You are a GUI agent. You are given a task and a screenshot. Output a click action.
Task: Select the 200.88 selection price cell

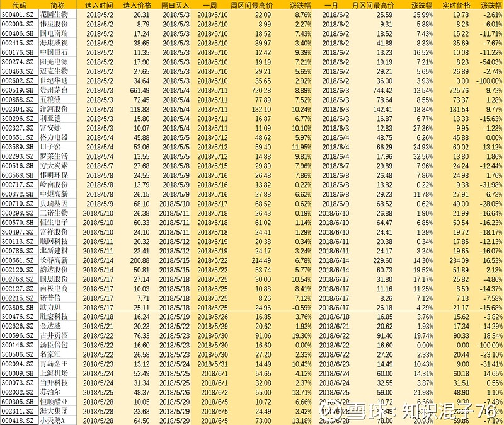(x=140, y=260)
